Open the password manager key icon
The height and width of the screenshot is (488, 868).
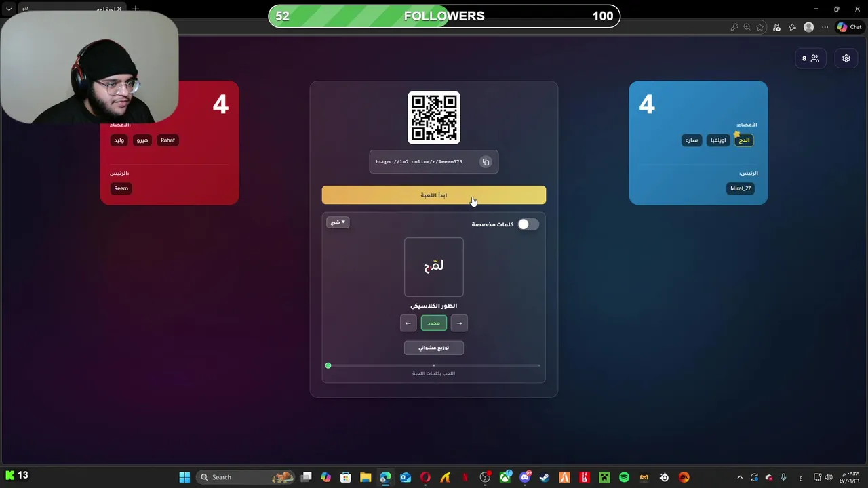734,27
